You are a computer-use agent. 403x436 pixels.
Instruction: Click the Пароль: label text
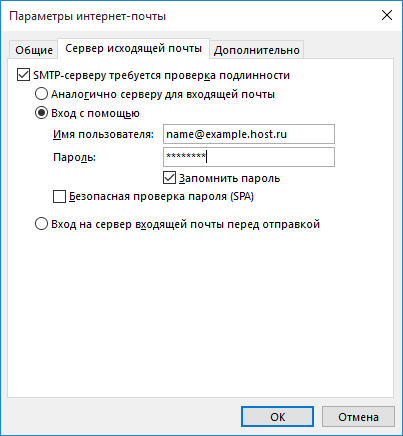(74, 157)
